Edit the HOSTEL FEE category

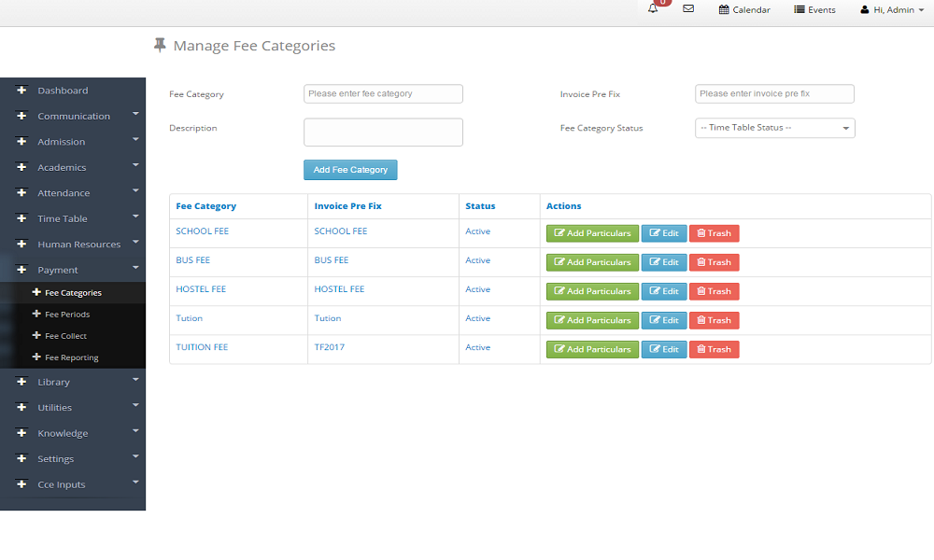pyautogui.click(x=663, y=291)
